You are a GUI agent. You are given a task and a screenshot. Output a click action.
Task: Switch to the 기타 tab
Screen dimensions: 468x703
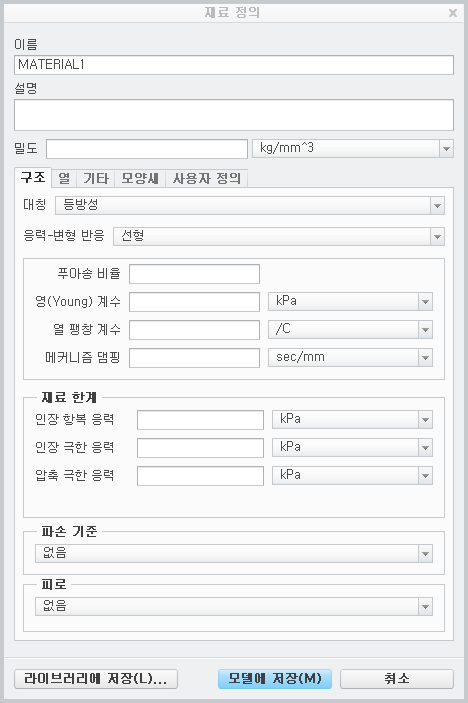pos(95,178)
